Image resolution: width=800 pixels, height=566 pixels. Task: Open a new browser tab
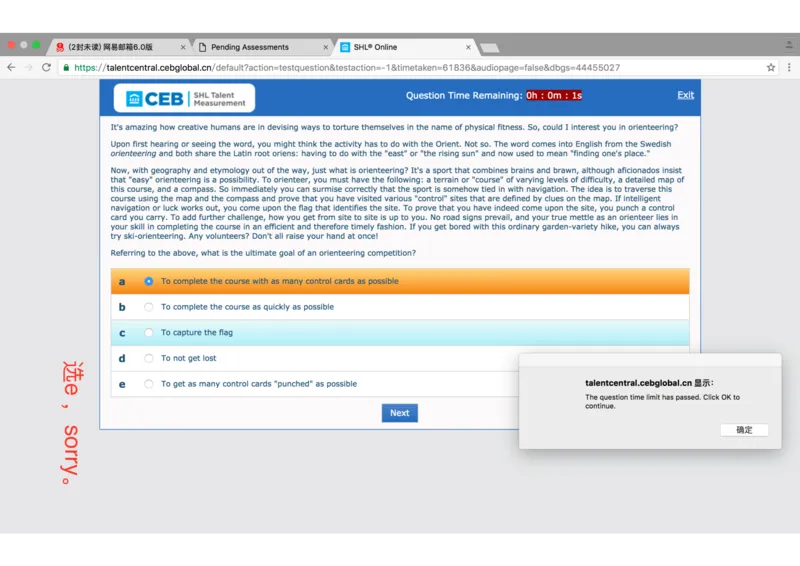click(x=489, y=47)
